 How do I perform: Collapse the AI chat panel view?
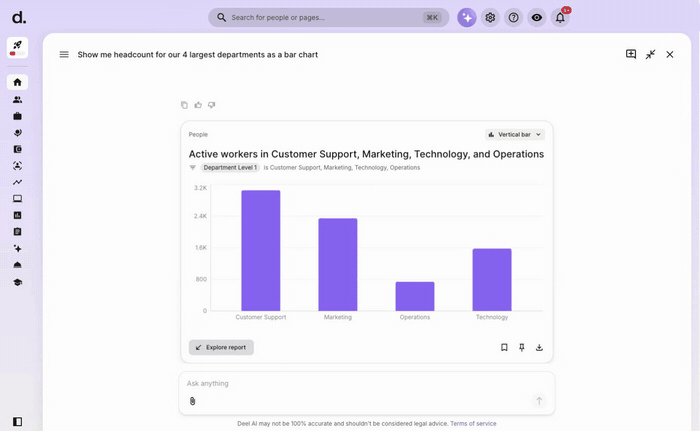pos(650,54)
